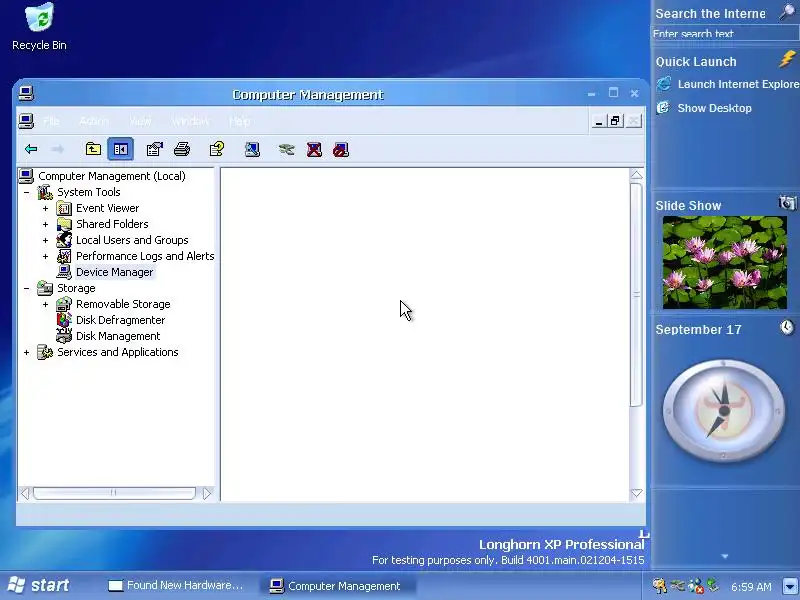Select Performance Logs and Alerts
This screenshot has width=800, height=600.
point(145,256)
